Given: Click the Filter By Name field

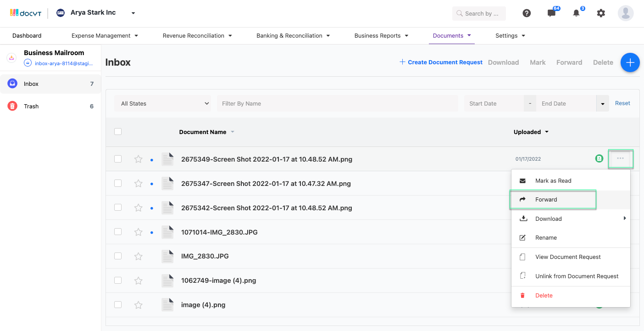Looking at the screenshot, I should click(337, 104).
